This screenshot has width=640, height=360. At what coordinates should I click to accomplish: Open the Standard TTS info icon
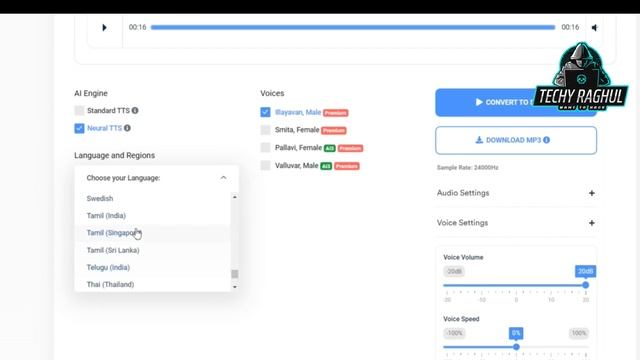pyautogui.click(x=135, y=111)
